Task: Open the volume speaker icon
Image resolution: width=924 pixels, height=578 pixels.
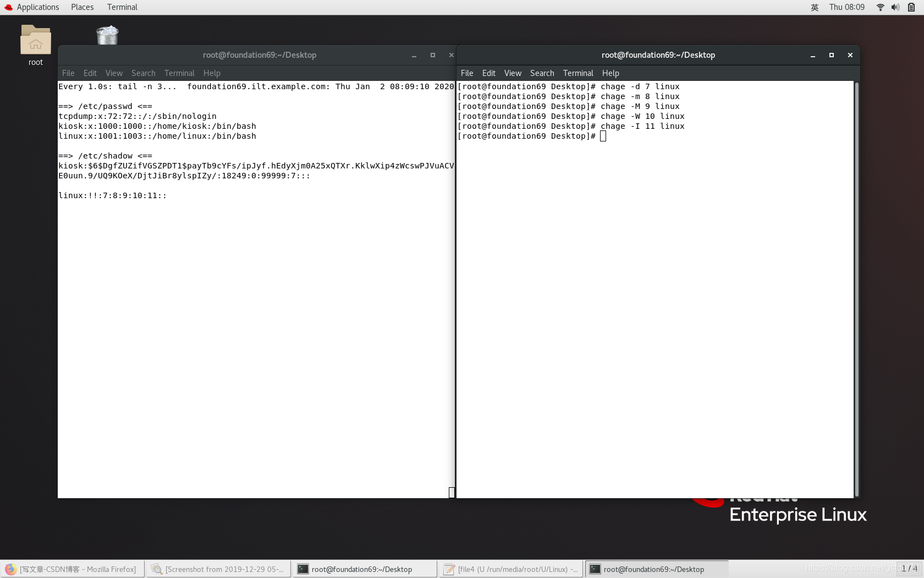Action: [x=895, y=7]
